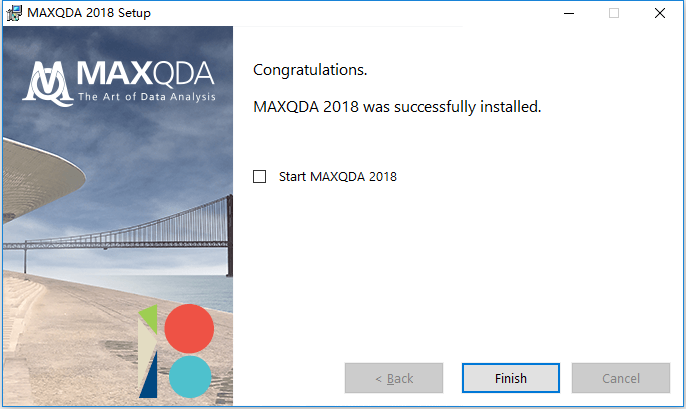This screenshot has width=686, height=409.
Task: Click the beige arrow shape graphic
Action: click(146, 352)
